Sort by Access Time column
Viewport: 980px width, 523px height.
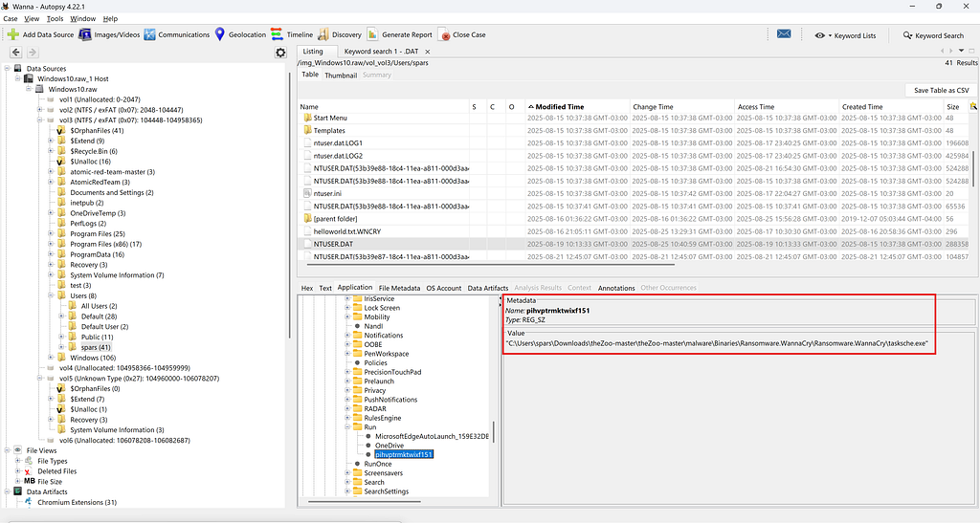[787, 107]
